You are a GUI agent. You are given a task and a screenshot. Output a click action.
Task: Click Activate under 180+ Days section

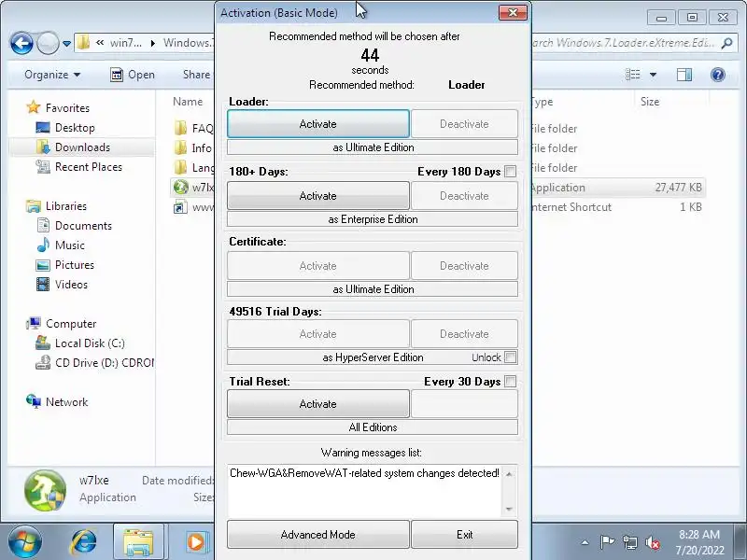[x=317, y=196]
